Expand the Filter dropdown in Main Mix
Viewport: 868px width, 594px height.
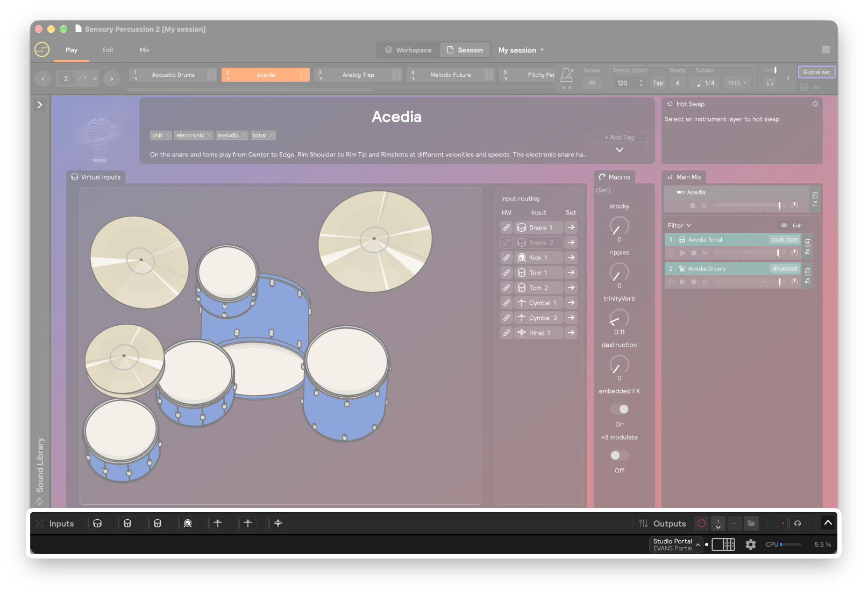click(679, 225)
